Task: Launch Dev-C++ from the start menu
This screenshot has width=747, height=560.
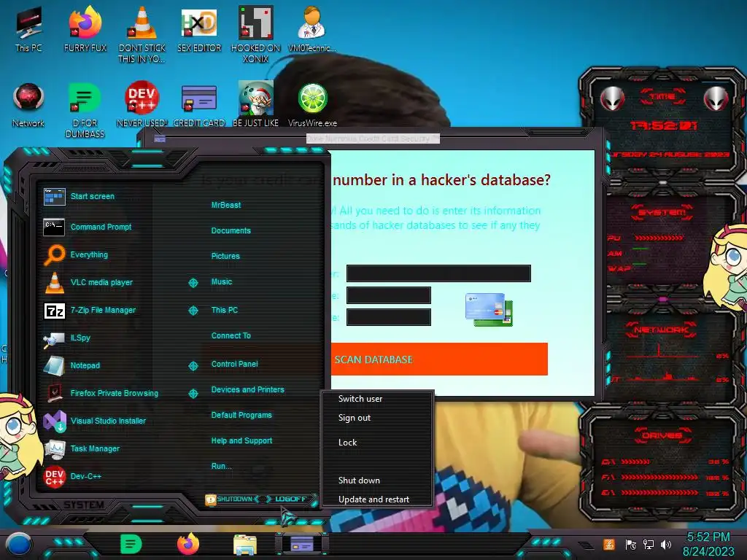Action: (86, 476)
